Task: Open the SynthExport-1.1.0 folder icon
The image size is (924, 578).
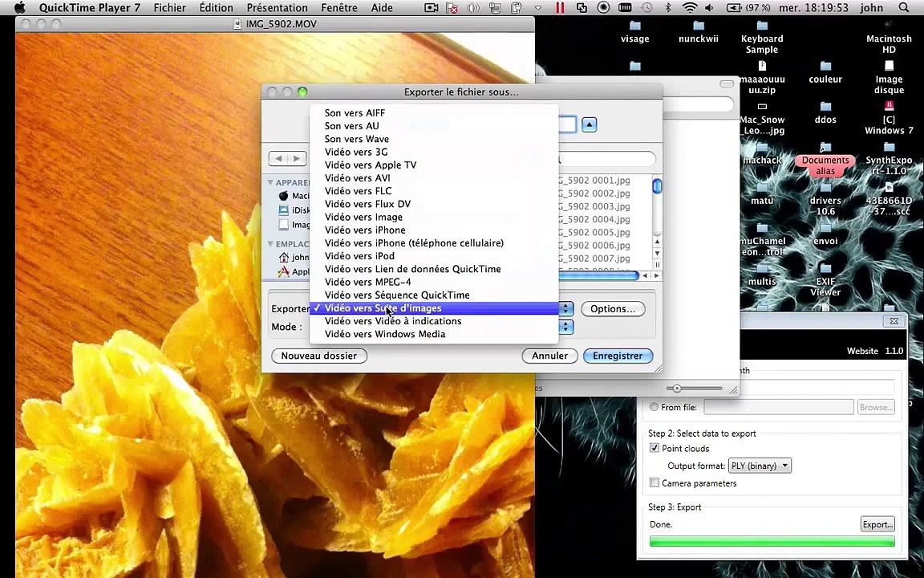Action: point(889,148)
